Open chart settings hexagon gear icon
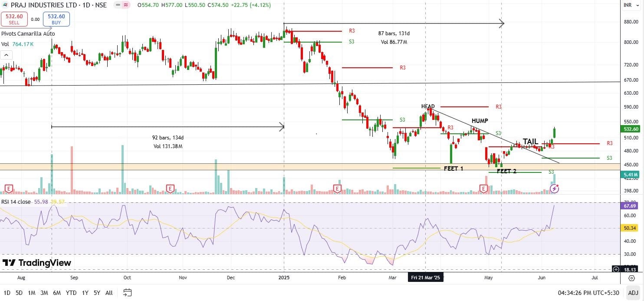 pyautogui.click(x=631, y=278)
